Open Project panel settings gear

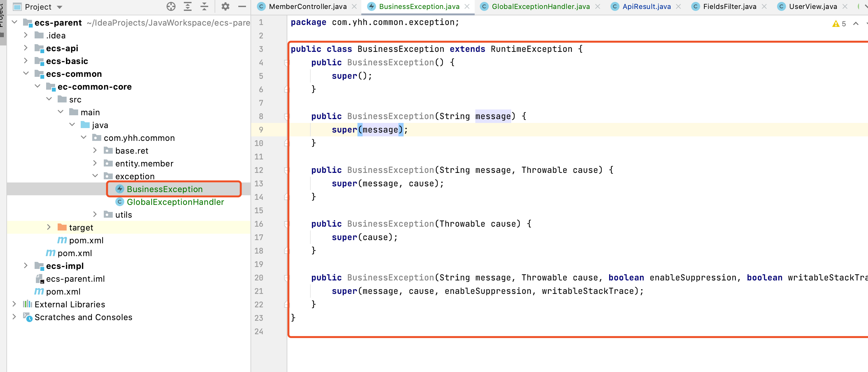pos(225,6)
